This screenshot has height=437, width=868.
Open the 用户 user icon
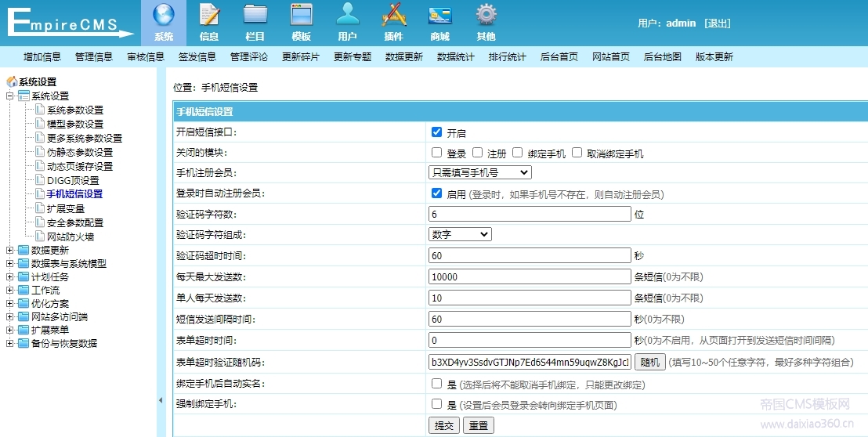[x=347, y=22]
